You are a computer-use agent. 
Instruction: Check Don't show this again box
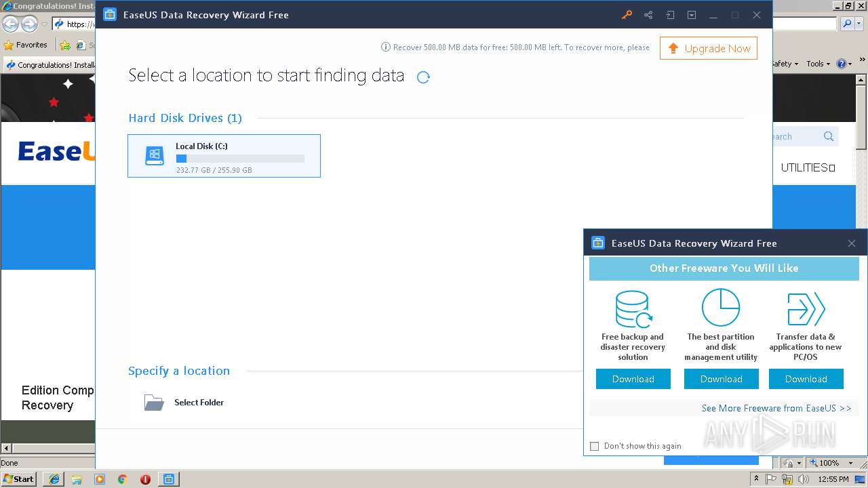pos(595,446)
